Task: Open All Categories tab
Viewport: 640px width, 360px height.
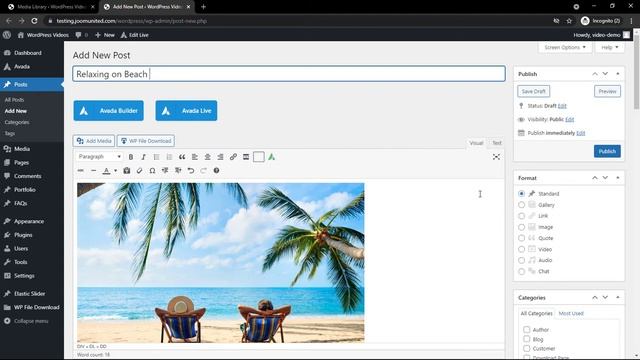Action: coord(536,313)
